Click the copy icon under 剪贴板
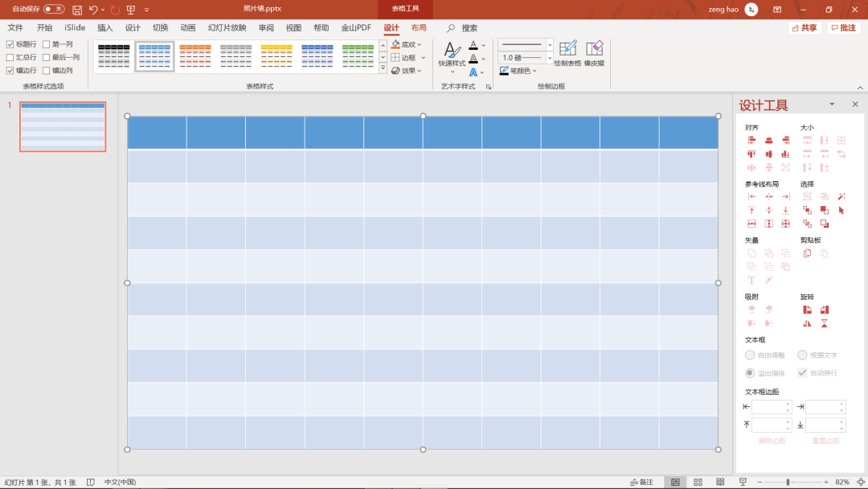Viewport: 868px width, 489px height. point(807,253)
